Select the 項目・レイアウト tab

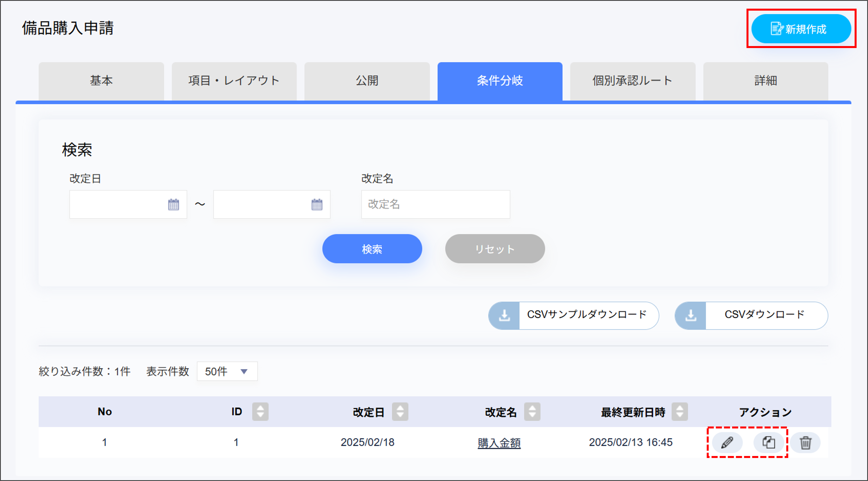[234, 81]
